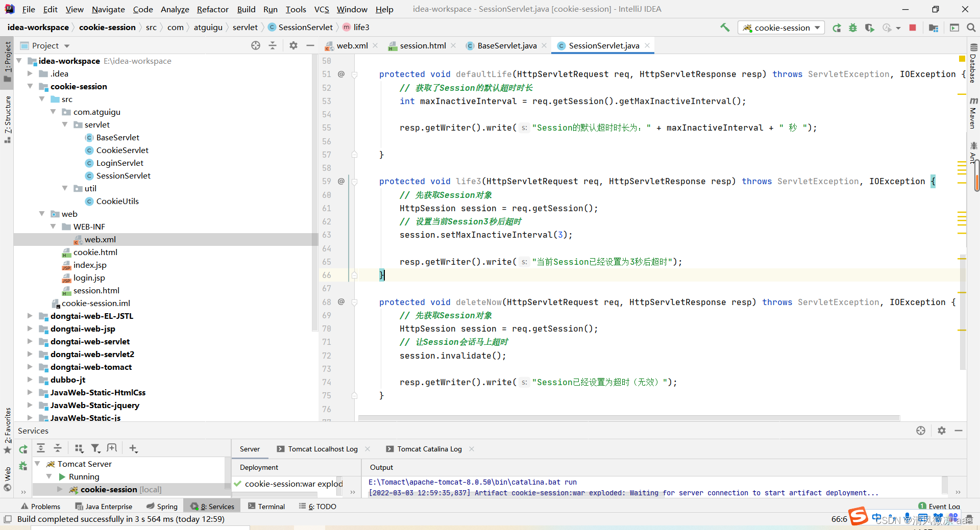Open Services panel gear settings
The width and height of the screenshot is (980, 530).
pyautogui.click(x=942, y=431)
